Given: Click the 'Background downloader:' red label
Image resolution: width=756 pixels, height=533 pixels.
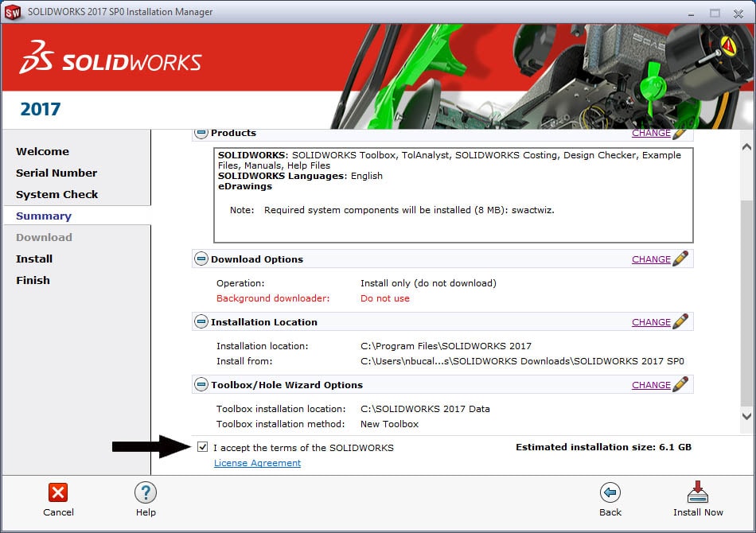Looking at the screenshot, I should tap(273, 298).
